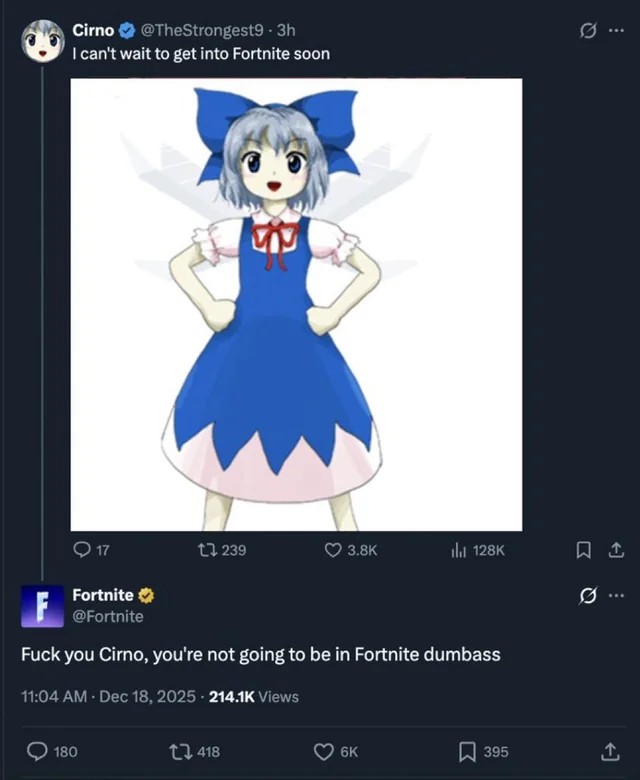Screen dimensions: 640x780
Task: View analytics showing 128K views
Action: click(x=460, y=550)
